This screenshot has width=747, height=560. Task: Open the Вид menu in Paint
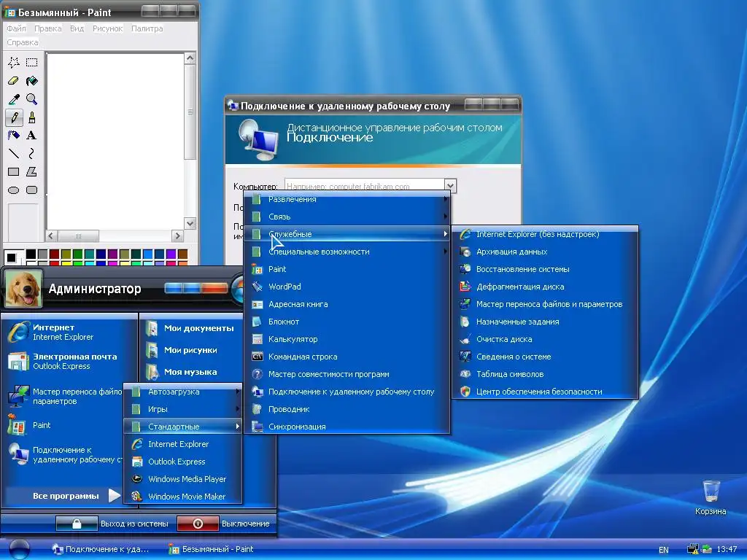pyautogui.click(x=77, y=28)
